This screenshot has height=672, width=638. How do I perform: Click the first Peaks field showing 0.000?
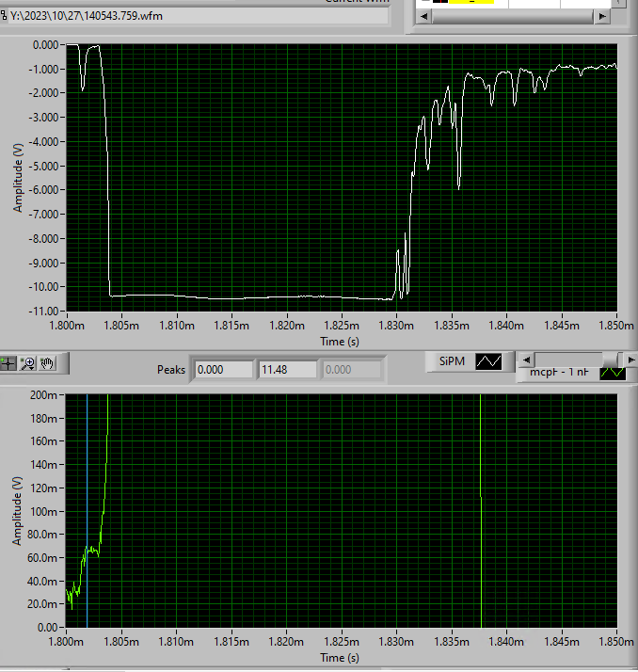[x=223, y=370]
